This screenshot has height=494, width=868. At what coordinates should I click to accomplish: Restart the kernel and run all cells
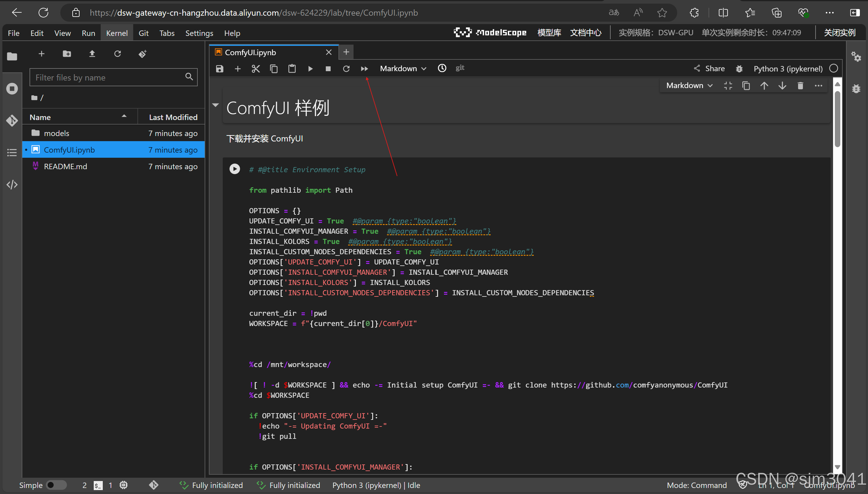pos(364,69)
